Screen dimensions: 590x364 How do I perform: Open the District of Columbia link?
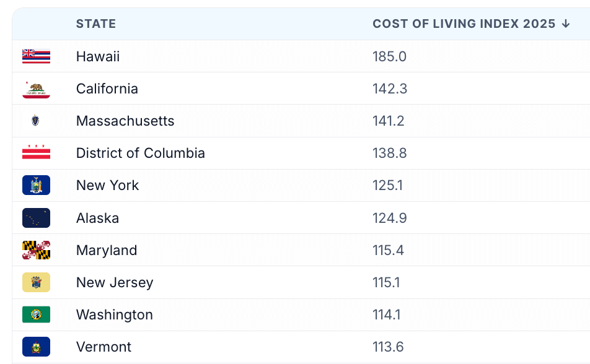[x=141, y=153]
